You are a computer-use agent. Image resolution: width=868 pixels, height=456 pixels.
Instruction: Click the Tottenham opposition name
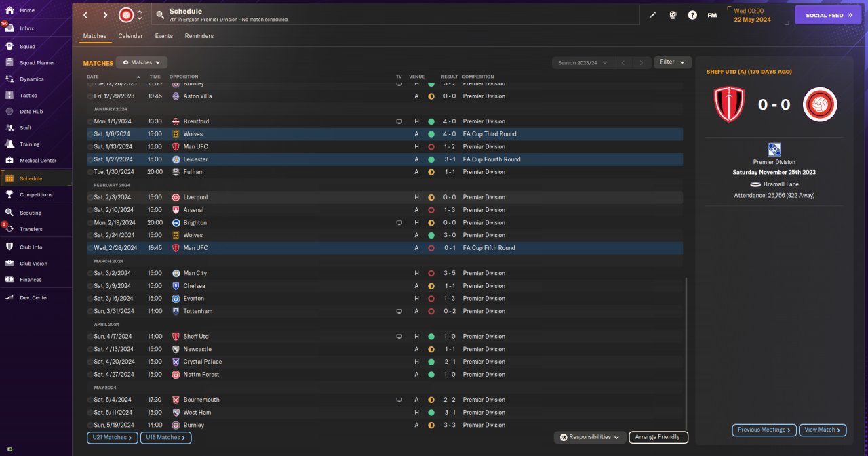197,311
